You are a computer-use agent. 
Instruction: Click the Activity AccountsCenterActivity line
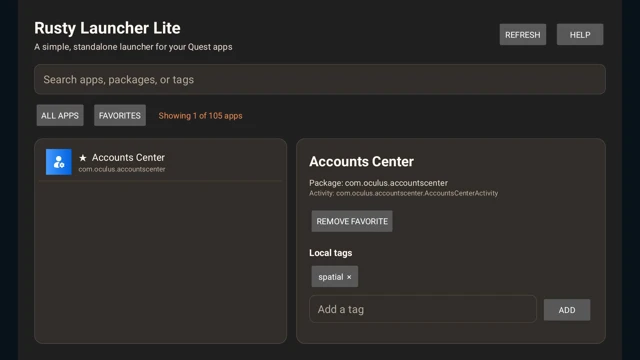[403, 193]
